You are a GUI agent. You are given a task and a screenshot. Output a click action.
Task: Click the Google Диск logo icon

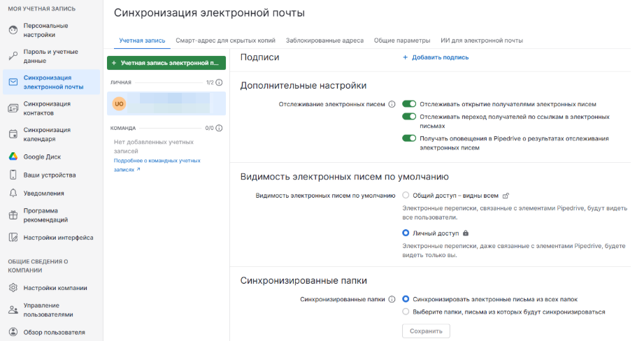pos(13,157)
